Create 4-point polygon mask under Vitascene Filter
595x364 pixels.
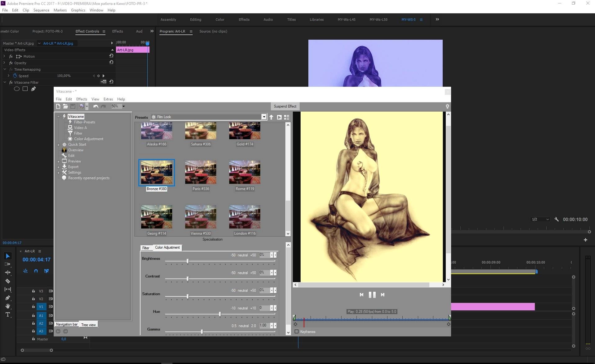coord(25,89)
